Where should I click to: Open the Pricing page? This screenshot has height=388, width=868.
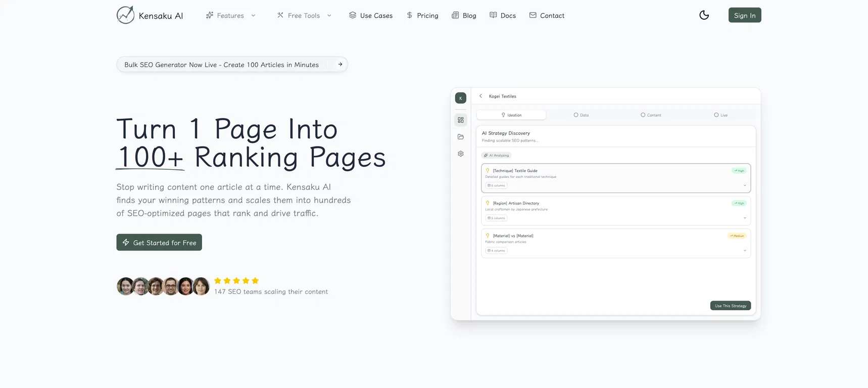[x=422, y=16]
